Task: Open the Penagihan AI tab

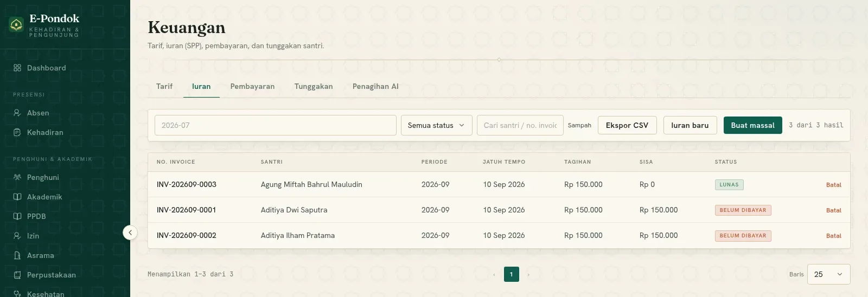Action: coord(375,86)
